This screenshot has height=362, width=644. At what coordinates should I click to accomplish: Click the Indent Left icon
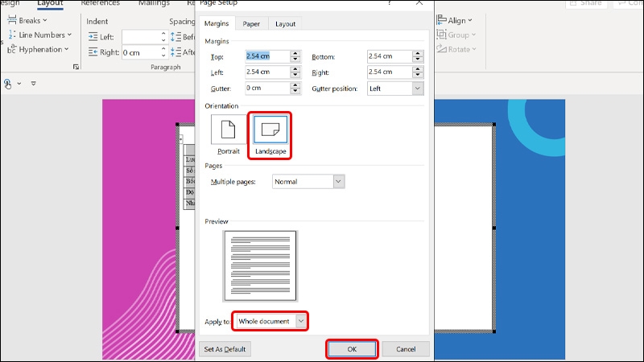[x=93, y=36]
